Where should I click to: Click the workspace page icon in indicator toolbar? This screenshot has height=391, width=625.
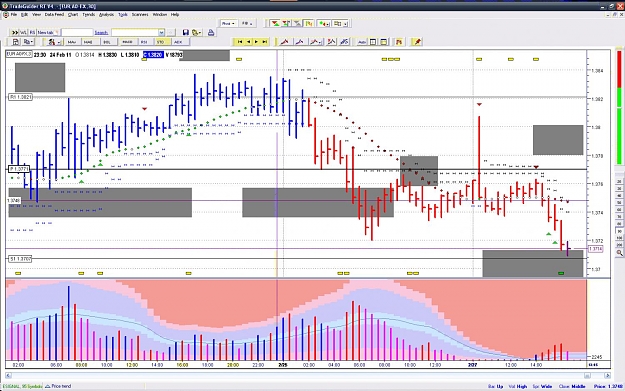[x=16, y=42]
